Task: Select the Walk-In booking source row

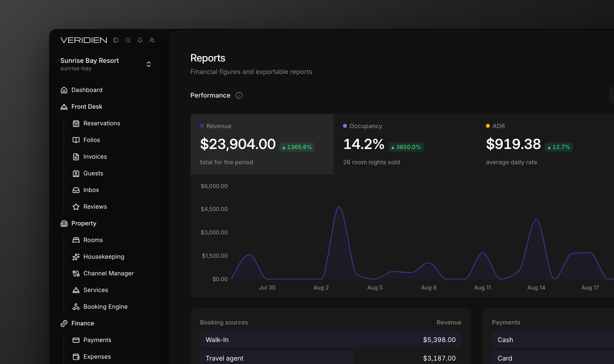Action: tap(330, 340)
